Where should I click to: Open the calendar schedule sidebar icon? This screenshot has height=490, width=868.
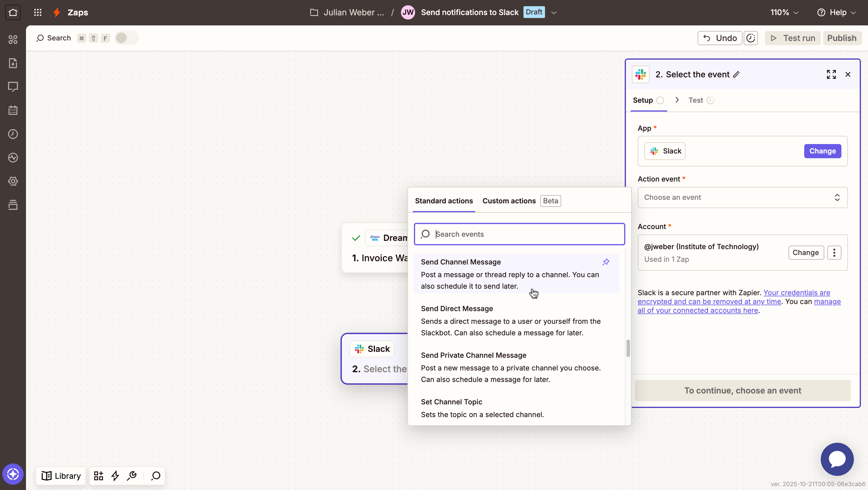click(x=13, y=110)
